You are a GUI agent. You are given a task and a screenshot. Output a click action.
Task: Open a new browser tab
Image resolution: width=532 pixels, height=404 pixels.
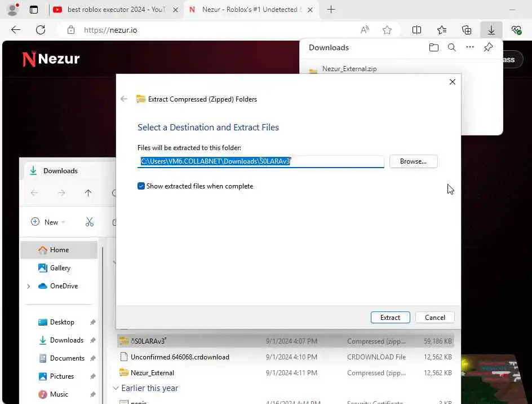(x=331, y=10)
